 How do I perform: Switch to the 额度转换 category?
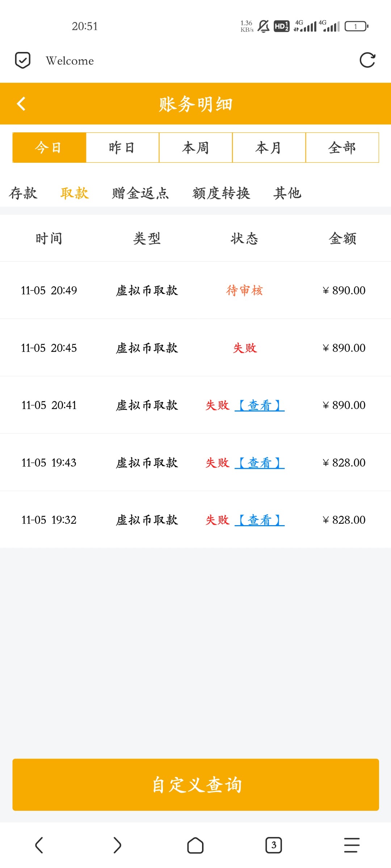click(221, 193)
